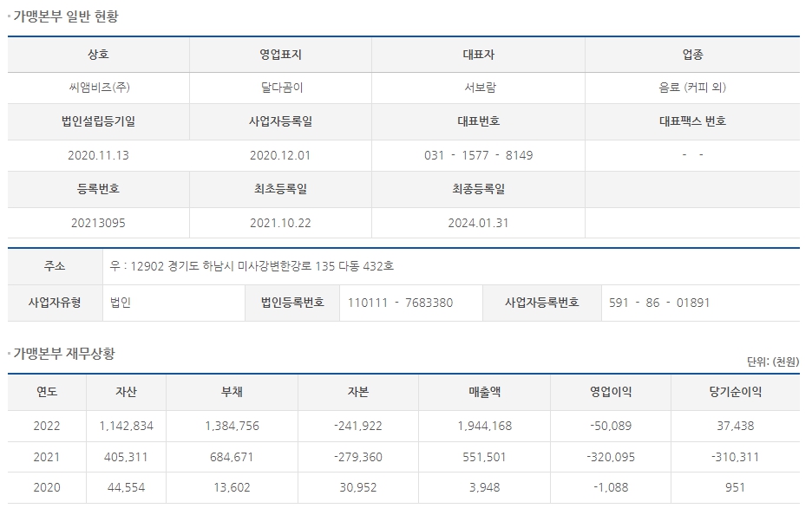The image size is (812, 515).
Task: Click the 부채 column header
Action: pos(232,393)
